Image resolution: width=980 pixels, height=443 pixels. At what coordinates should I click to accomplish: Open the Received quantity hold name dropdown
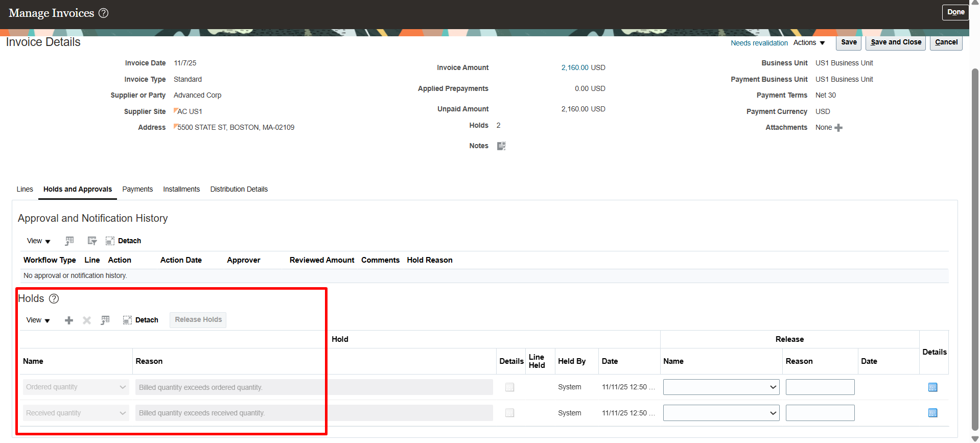click(76, 413)
